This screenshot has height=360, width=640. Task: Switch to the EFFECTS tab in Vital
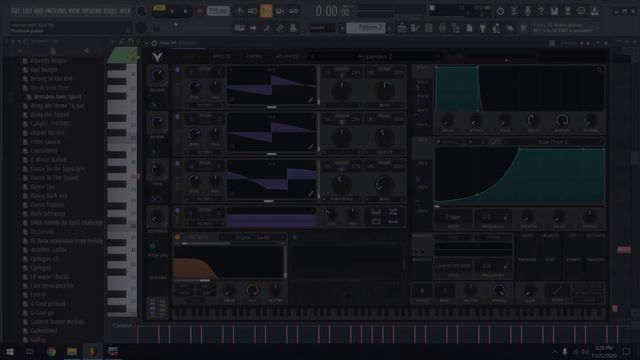[x=222, y=56]
